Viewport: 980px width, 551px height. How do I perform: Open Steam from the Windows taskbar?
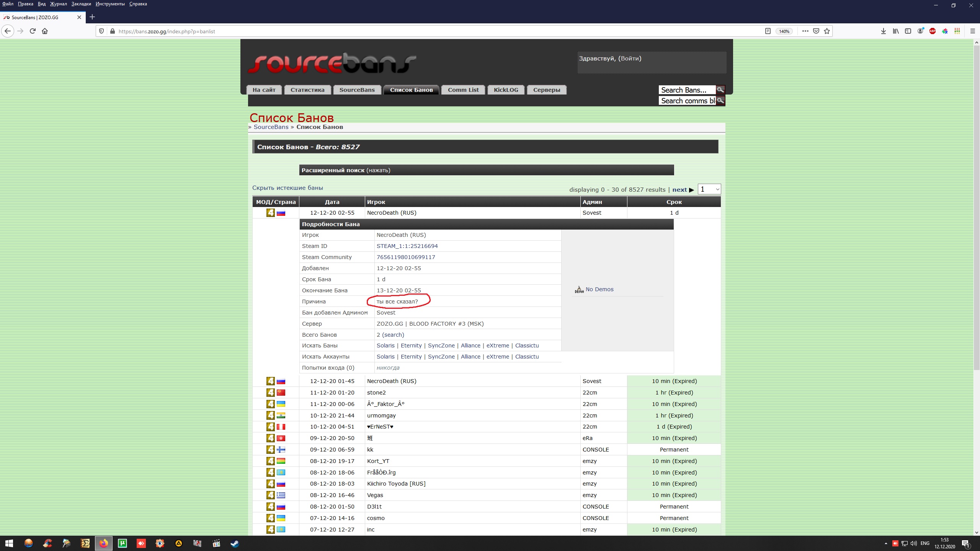point(235,543)
